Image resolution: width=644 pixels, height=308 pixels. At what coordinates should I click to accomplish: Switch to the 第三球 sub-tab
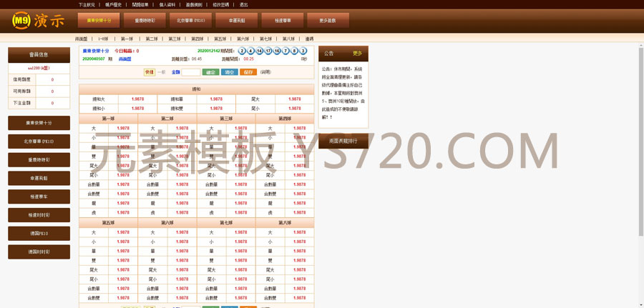174,39
